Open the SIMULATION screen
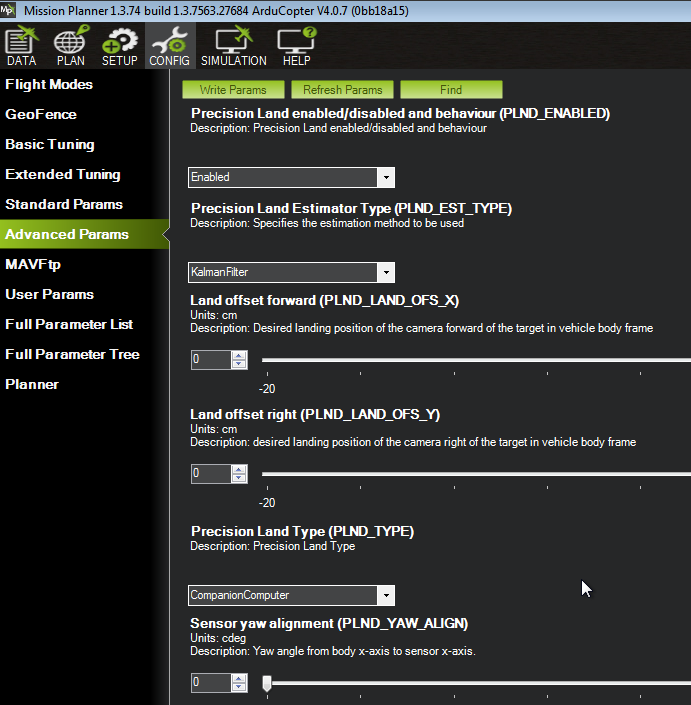This screenshot has height=705, width=691. [234, 46]
